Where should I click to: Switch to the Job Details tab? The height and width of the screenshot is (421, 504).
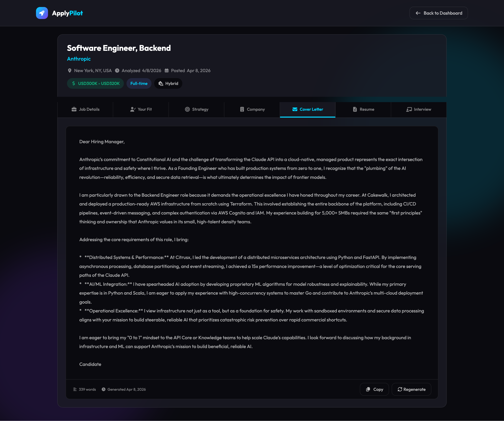[85, 109]
